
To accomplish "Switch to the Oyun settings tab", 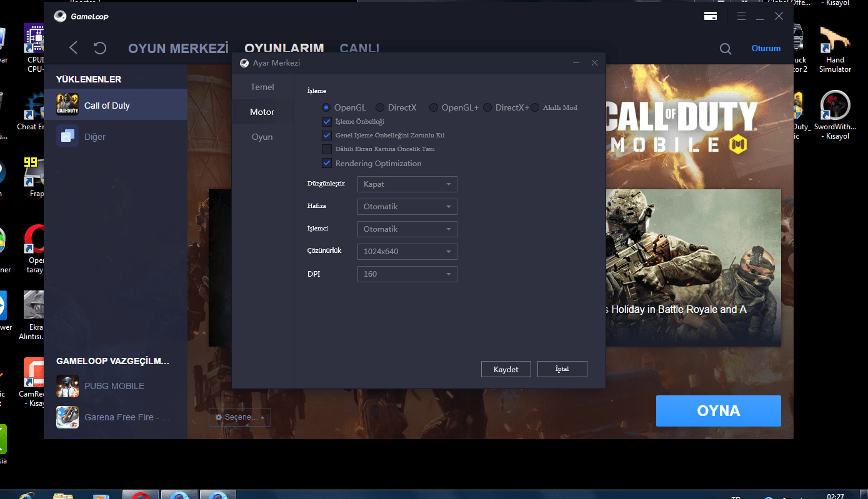I will 262,137.
